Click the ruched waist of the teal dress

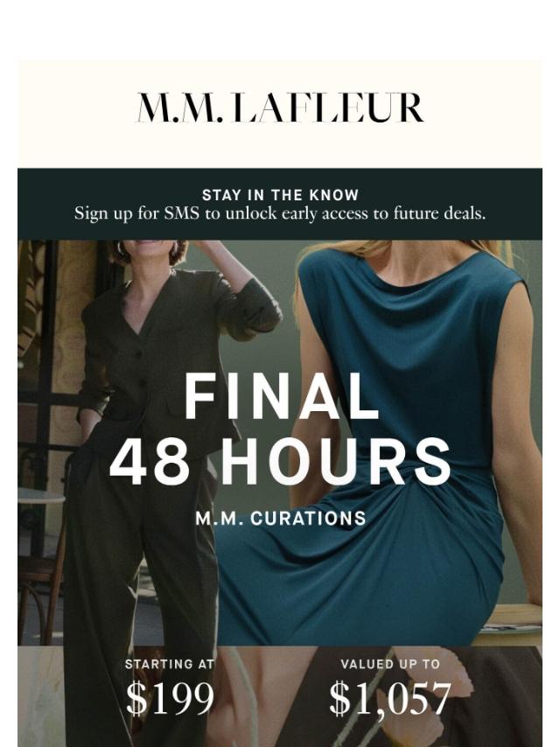pyautogui.click(x=458, y=500)
